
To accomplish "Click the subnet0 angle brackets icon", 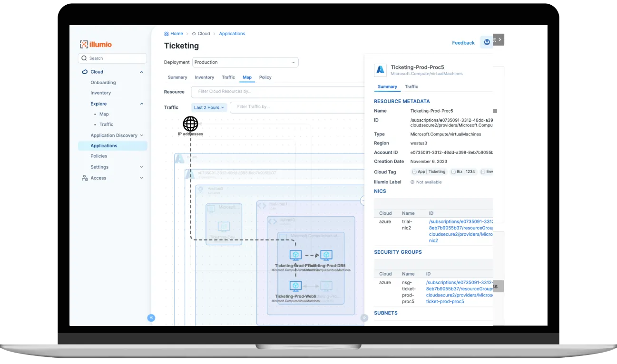I will (x=272, y=221).
